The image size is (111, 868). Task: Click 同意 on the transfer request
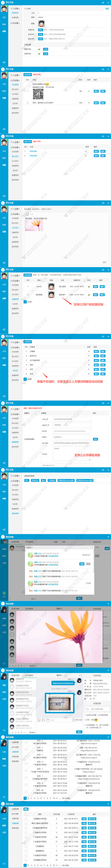(x=82, y=564)
